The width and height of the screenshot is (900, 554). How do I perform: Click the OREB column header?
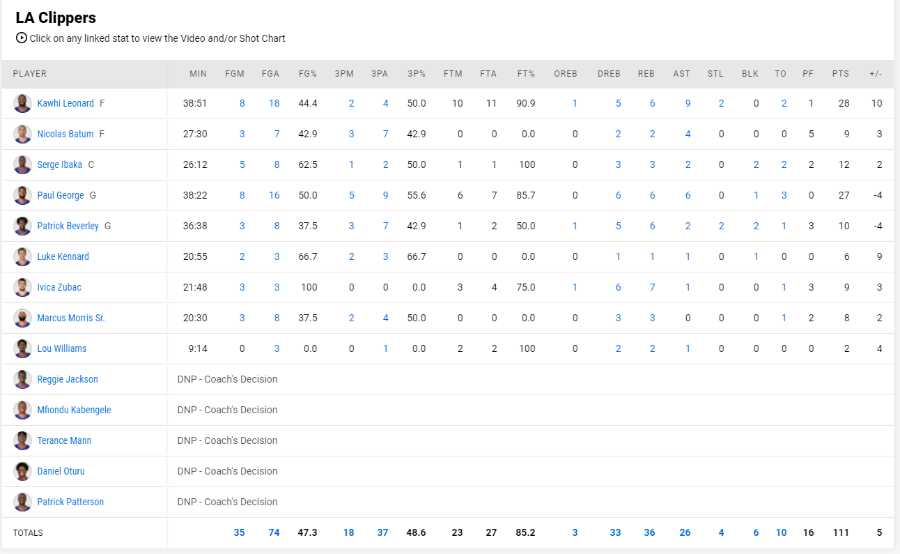(x=565, y=73)
